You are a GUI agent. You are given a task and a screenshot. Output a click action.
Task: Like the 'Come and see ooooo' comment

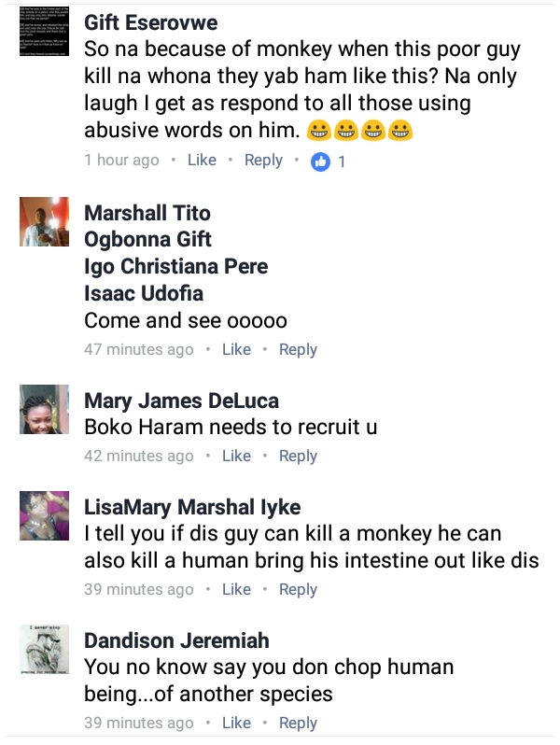tap(236, 350)
